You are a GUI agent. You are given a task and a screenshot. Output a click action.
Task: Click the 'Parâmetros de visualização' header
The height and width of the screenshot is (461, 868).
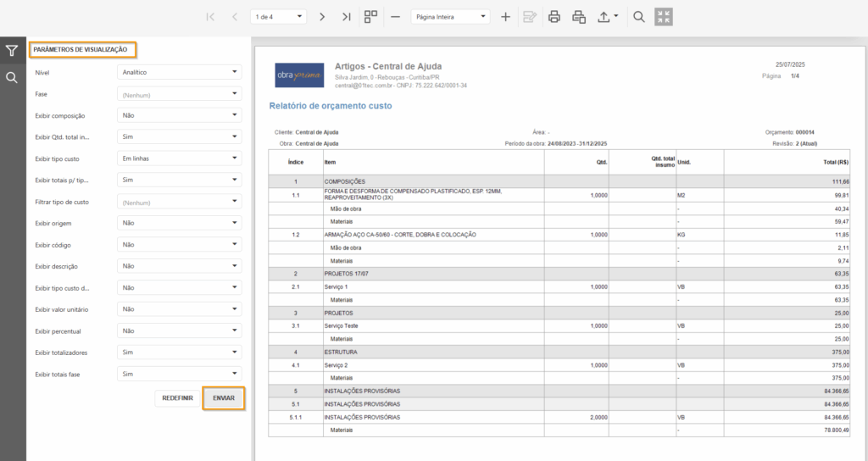81,49
